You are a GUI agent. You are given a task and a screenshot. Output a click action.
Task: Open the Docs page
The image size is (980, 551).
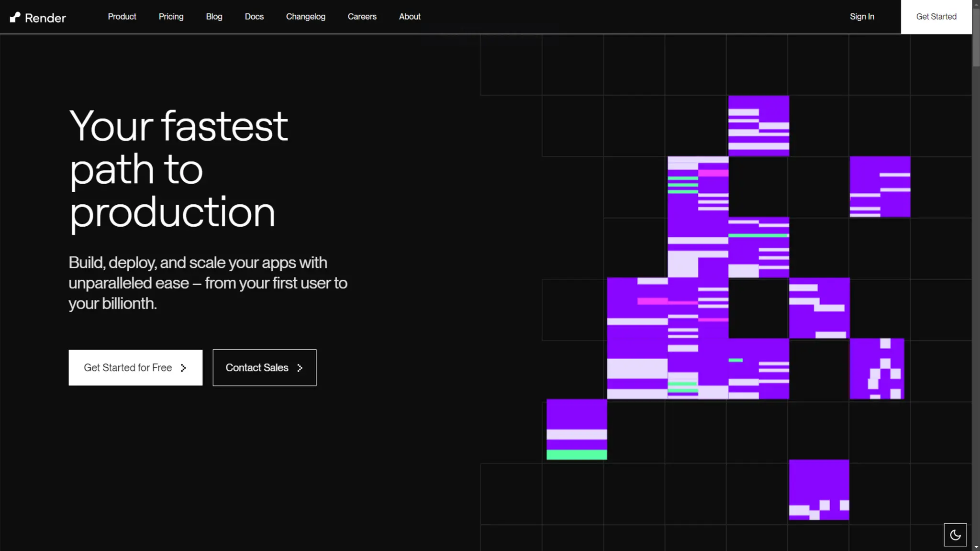point(254,17)
